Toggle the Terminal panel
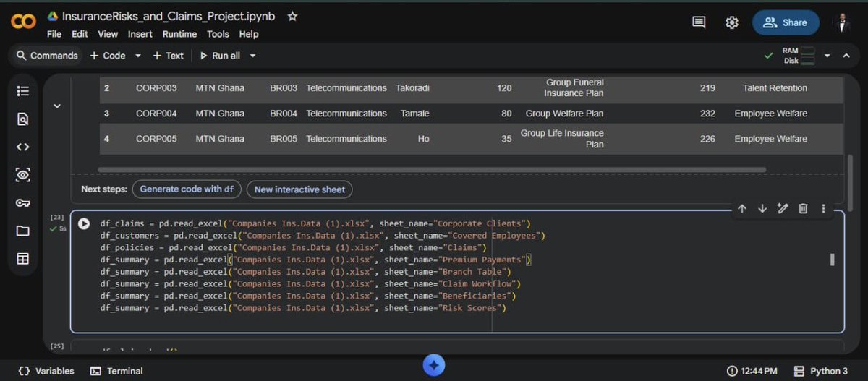The width and height of the screenshot is (868, 381). coord(116,371)
